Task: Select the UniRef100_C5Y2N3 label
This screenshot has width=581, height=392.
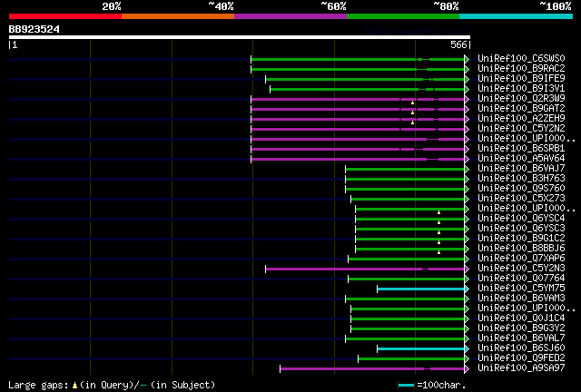Action: (521, 269)
